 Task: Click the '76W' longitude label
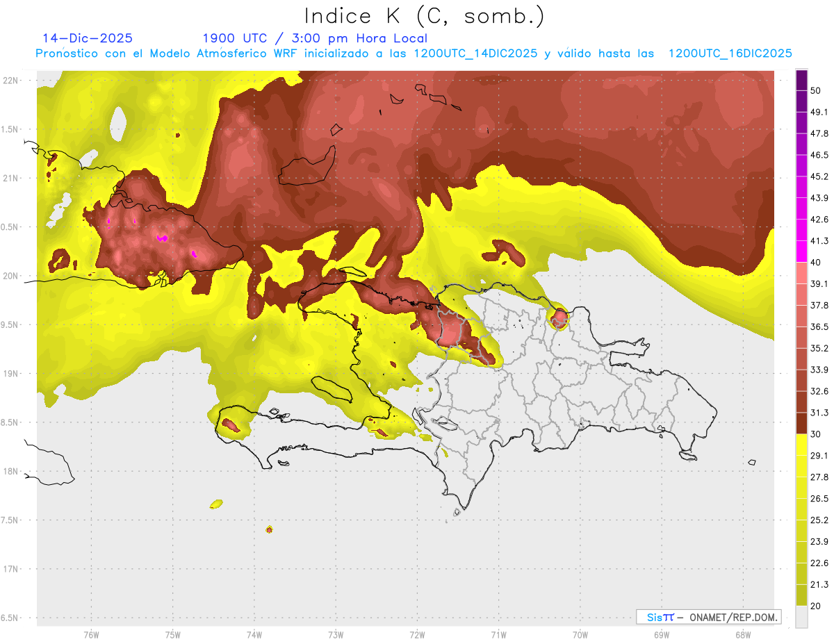(91, 635)
